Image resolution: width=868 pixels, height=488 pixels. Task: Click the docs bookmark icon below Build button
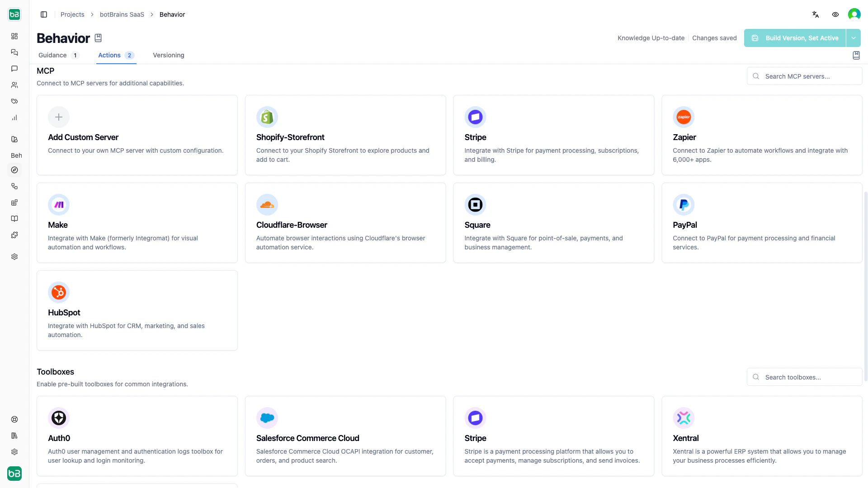(856, 55)
